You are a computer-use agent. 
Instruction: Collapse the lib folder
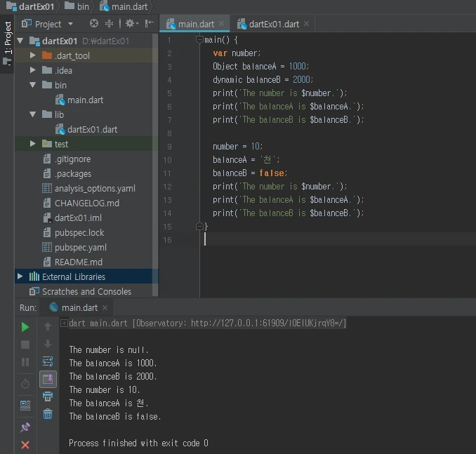[33, 114]
